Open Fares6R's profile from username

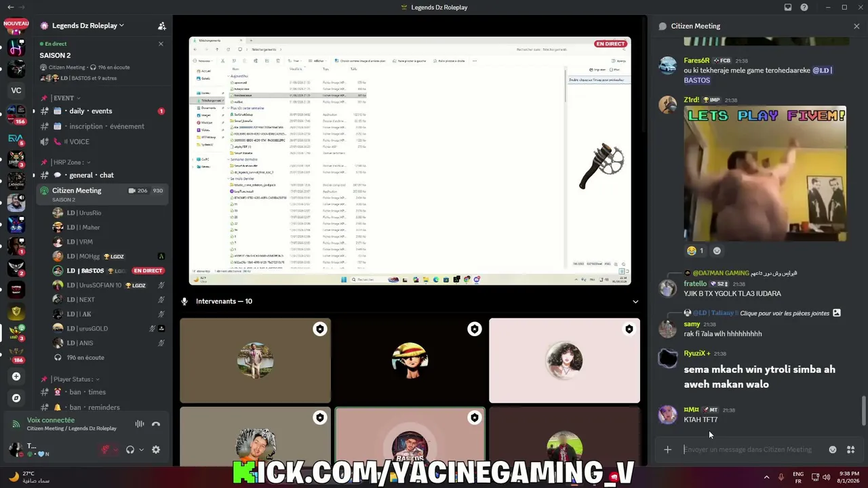(696, 61)
